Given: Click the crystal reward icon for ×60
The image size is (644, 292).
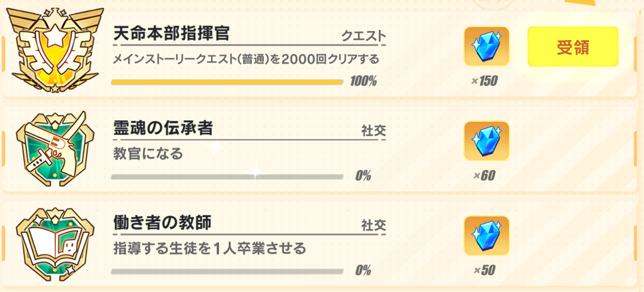Looking at the screenshot, I should click(x=486, y=141).
